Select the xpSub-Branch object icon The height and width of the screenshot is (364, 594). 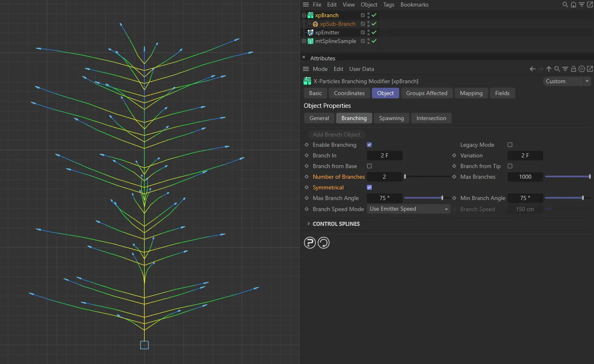pyautogui.click(x=314, y=24)
